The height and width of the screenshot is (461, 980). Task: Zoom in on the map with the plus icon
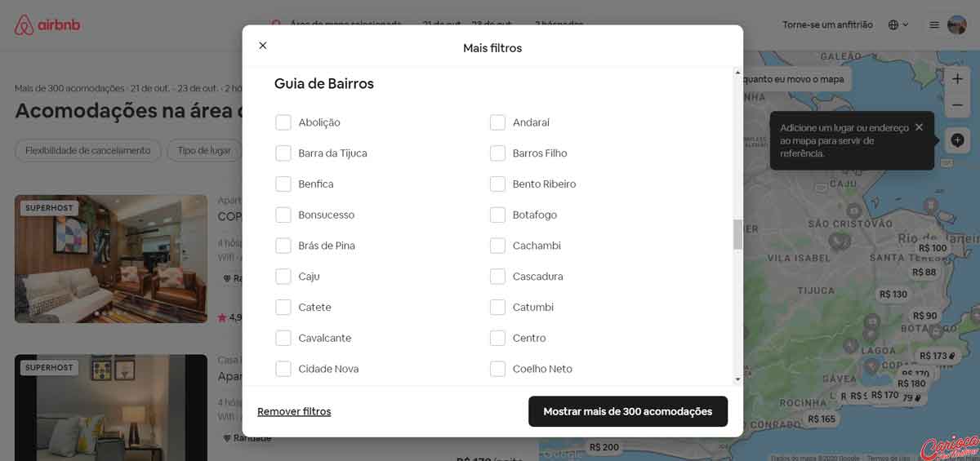957,79
